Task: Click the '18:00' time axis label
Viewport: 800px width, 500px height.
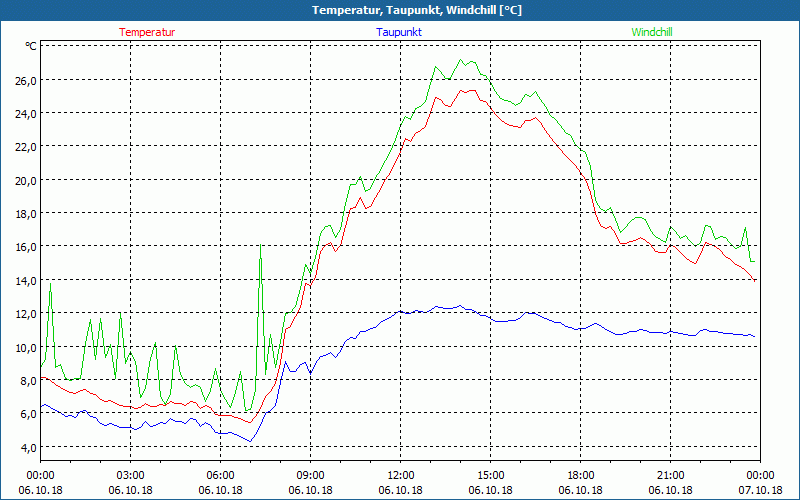Action: 581,476
